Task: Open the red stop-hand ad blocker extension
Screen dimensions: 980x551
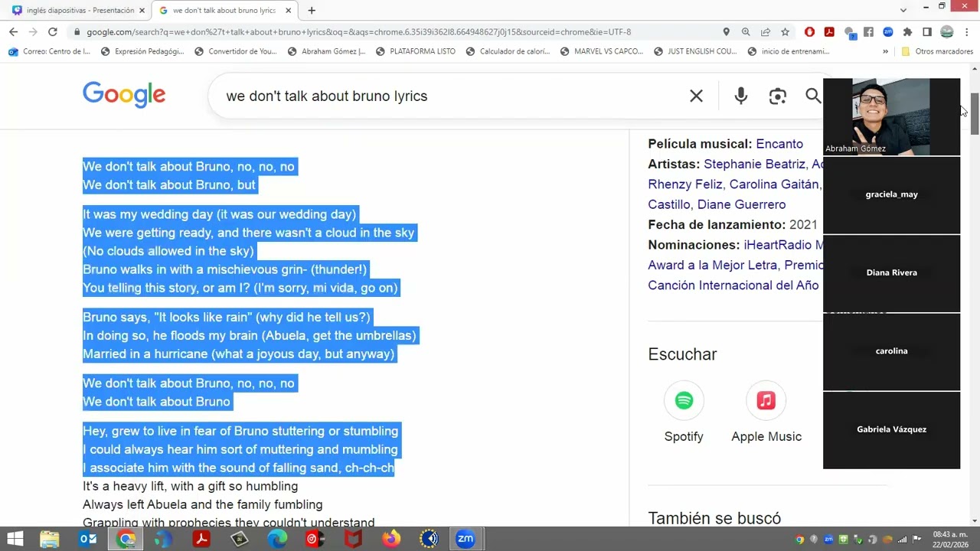Action: click(x=809, y=31)
